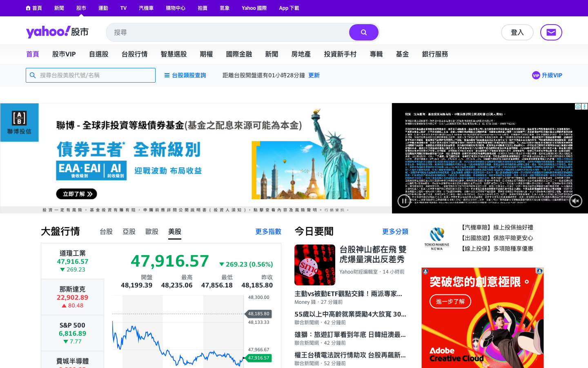Open App 下載 in top bar
The width and height of the screenshot is (588, 368).
(289, 8)
